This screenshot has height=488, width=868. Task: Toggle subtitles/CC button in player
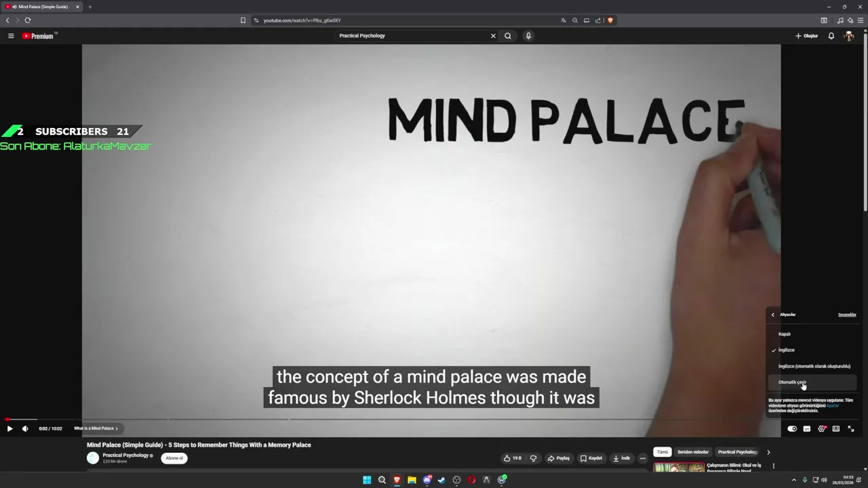click(x=807, y=428)
